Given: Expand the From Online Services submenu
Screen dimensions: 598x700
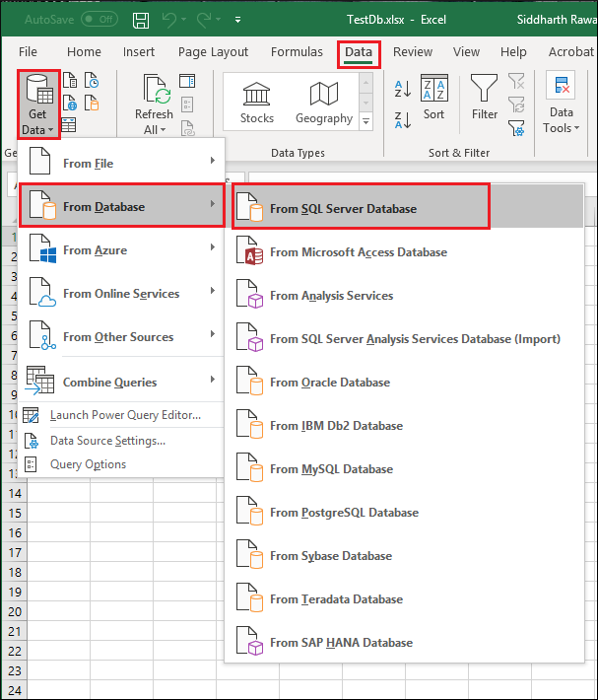Looking at the screenshot, I should coord(122,293).
